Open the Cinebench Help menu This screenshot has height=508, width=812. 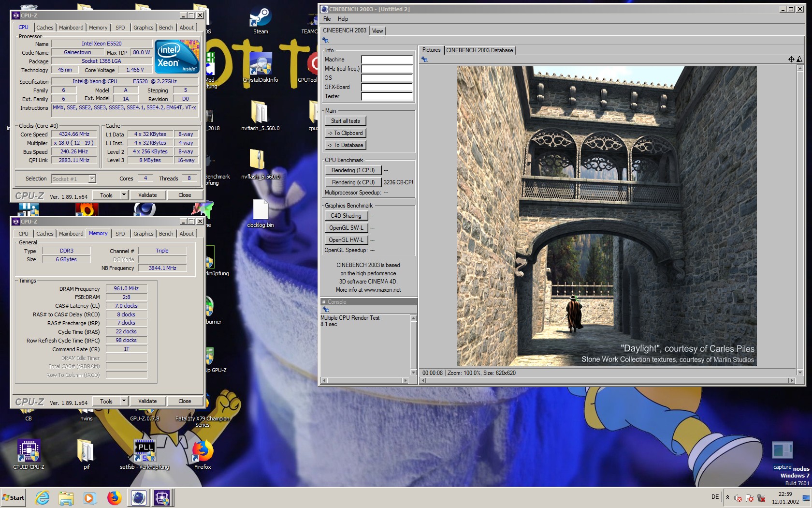click(343, 19)
